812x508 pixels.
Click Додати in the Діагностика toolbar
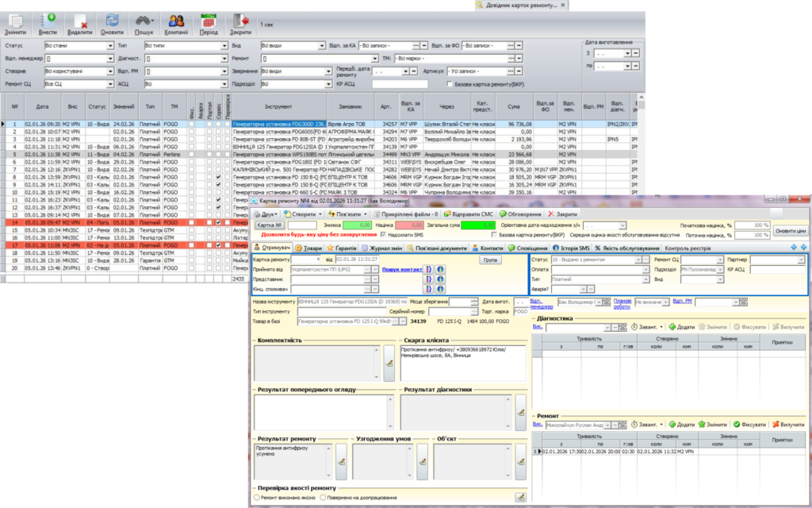[681, 327]
